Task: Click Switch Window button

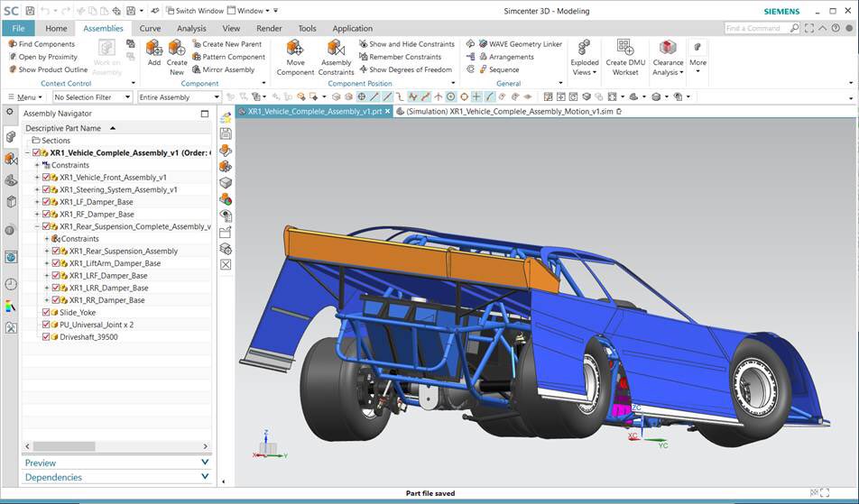Action: [x=195, y=11]
